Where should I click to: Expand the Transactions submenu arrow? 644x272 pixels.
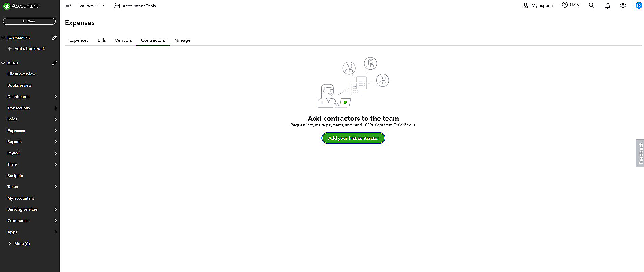(55, 108)
